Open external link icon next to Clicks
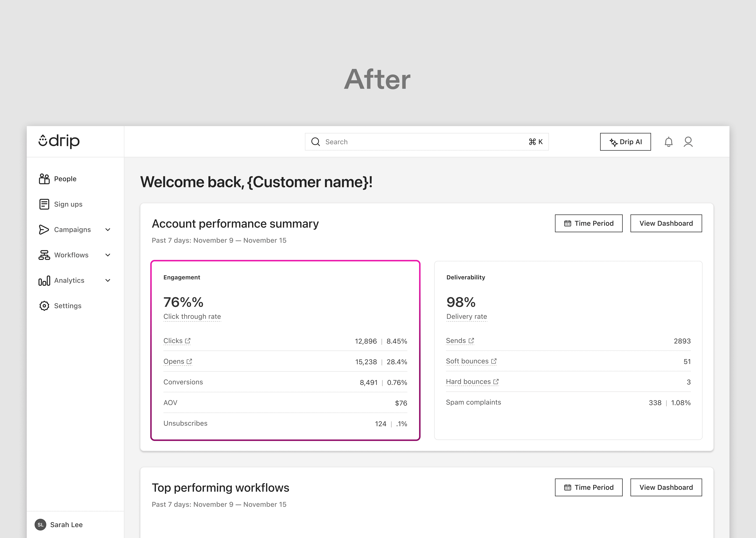The height and width of the screenshot is (538, 756). click(188, 341)
